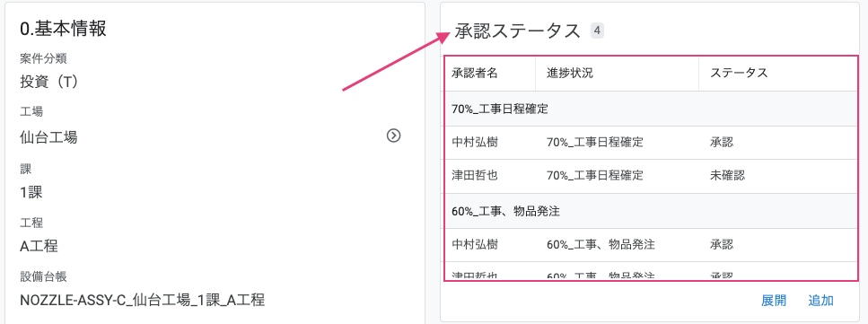This screenshot has width=868, height=324.
Task: Open 津田哲也 row with 未確認 status
Action: (x=652, y=176)
